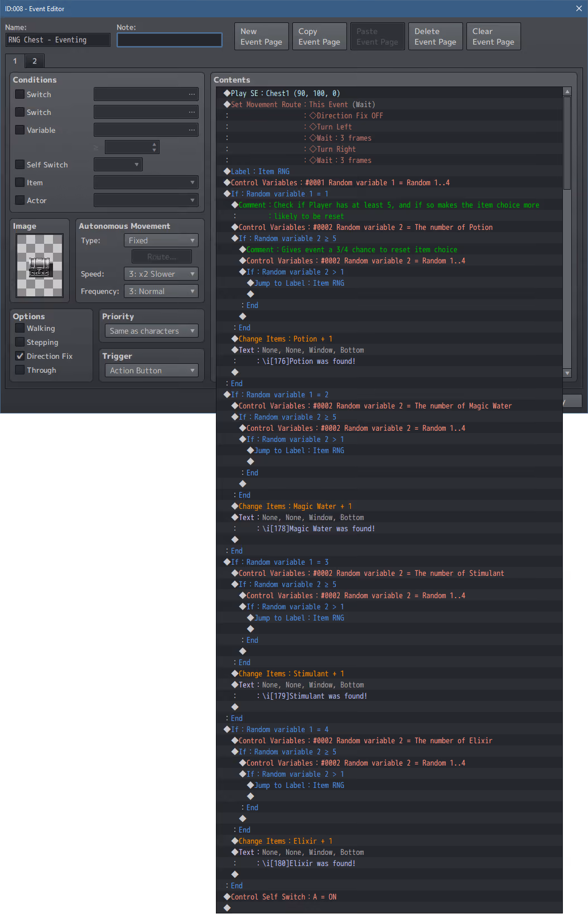Click the Route... button

click(x=162, y=257)
